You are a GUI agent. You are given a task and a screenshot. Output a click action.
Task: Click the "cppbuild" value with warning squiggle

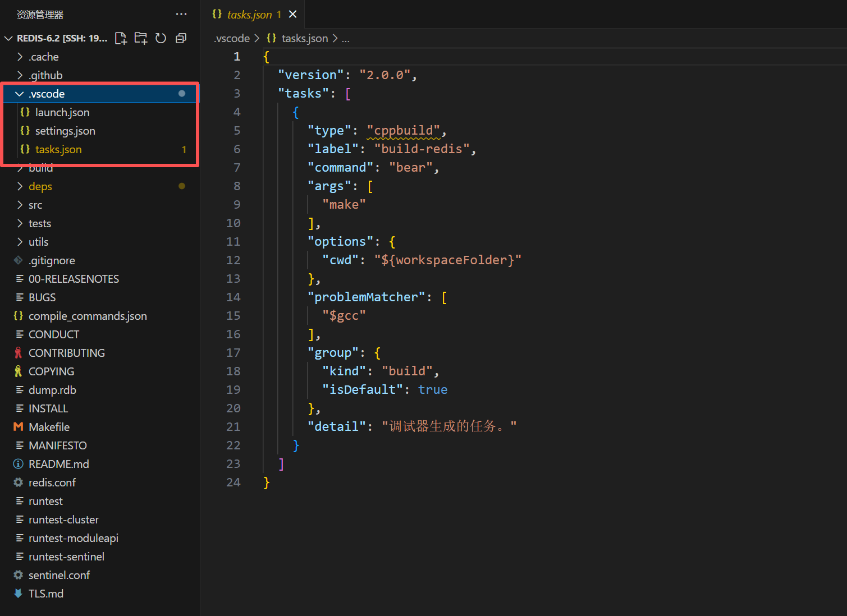[404, 131]
